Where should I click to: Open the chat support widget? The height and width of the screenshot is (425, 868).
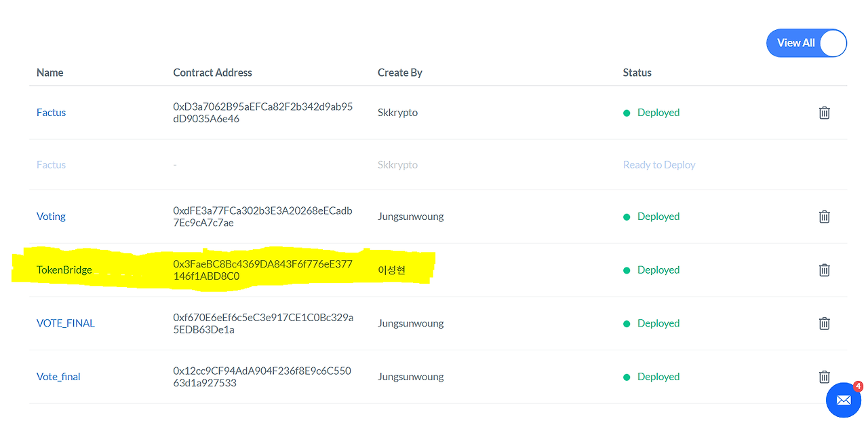pos(844,400)
